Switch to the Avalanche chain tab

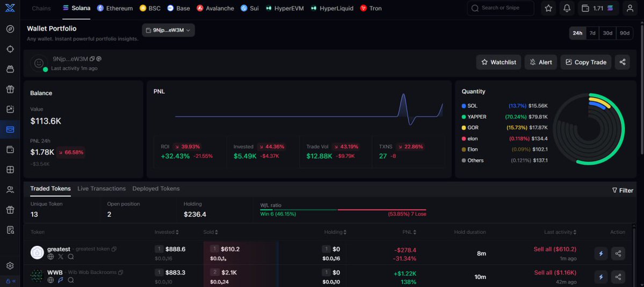[x=215, y=8]
